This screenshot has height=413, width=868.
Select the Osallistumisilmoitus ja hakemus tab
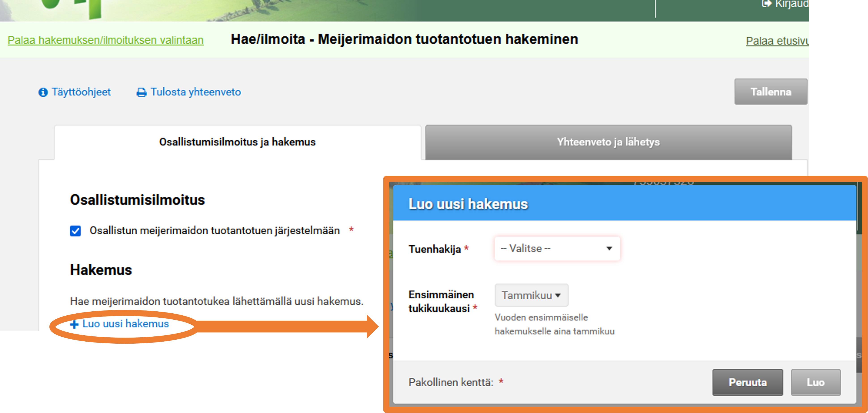(x=237, y=142)
